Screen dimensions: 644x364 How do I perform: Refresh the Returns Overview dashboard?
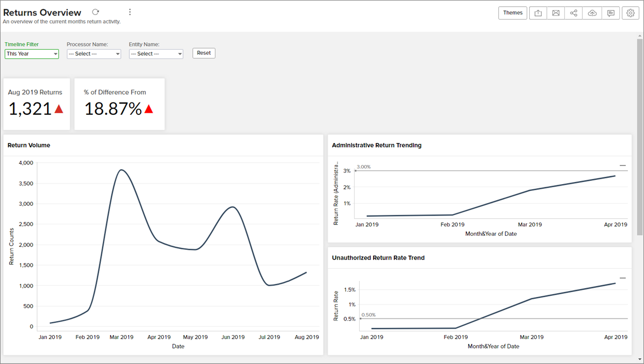tap(96, 12)
